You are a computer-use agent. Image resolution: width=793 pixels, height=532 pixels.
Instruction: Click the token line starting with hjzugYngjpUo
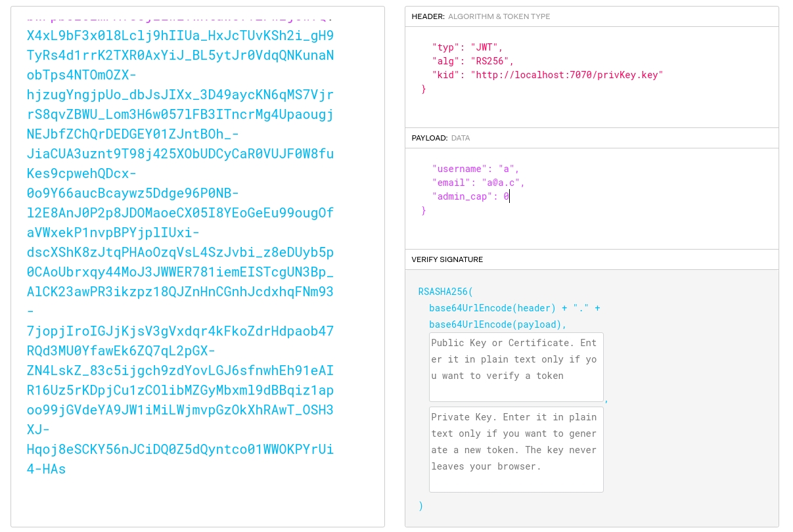point(179,95)
